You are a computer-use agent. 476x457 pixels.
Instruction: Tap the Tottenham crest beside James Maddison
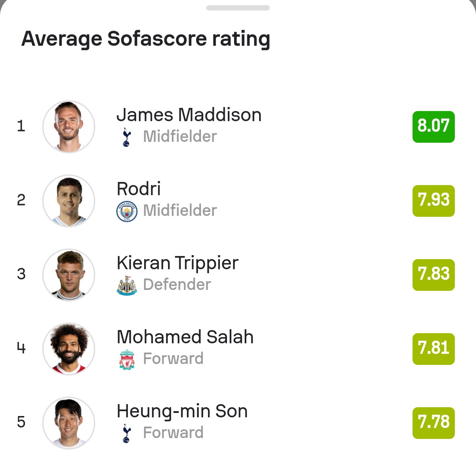(126, 137)
